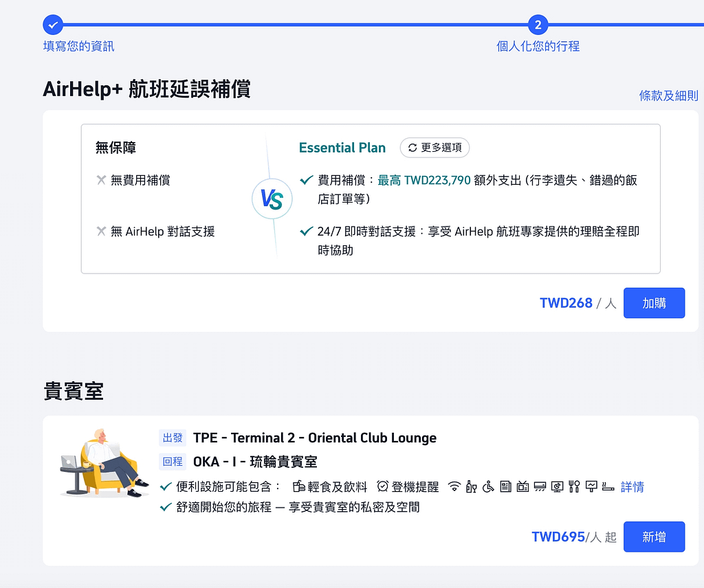Click the completed step checkmark circle

(x=53, y=25)
